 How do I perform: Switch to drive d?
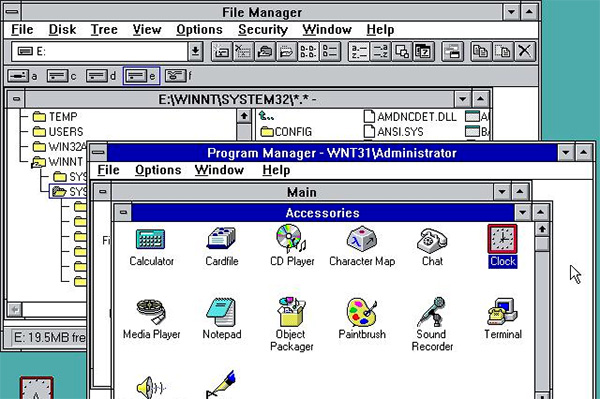point(101,76)
